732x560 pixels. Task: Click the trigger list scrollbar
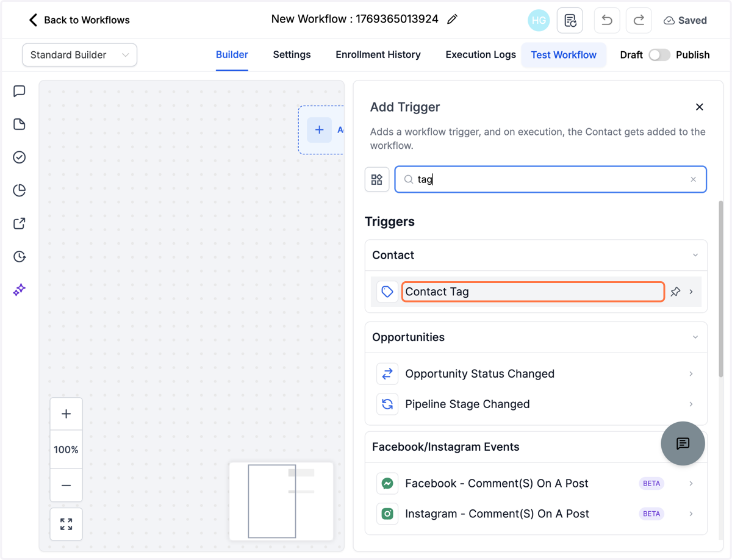click(721, 290)
